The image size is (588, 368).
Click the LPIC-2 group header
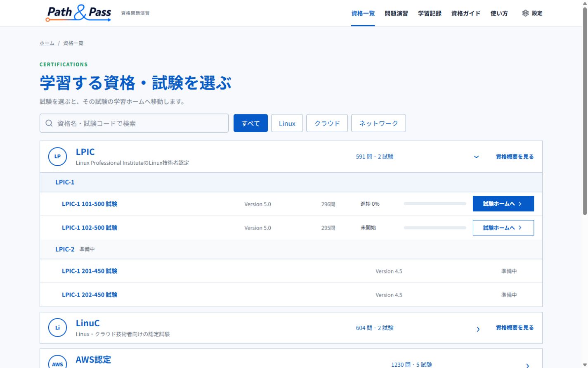291,249
